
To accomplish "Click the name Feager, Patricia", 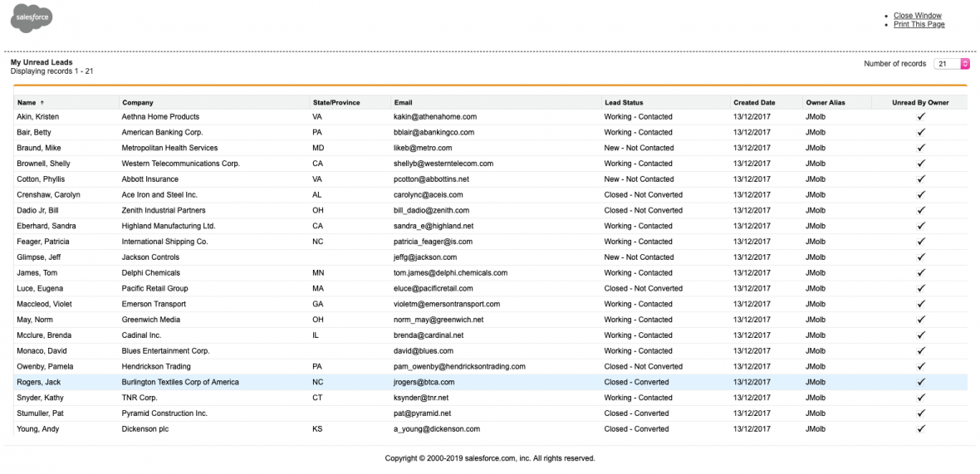I will [x=43, y=242].
